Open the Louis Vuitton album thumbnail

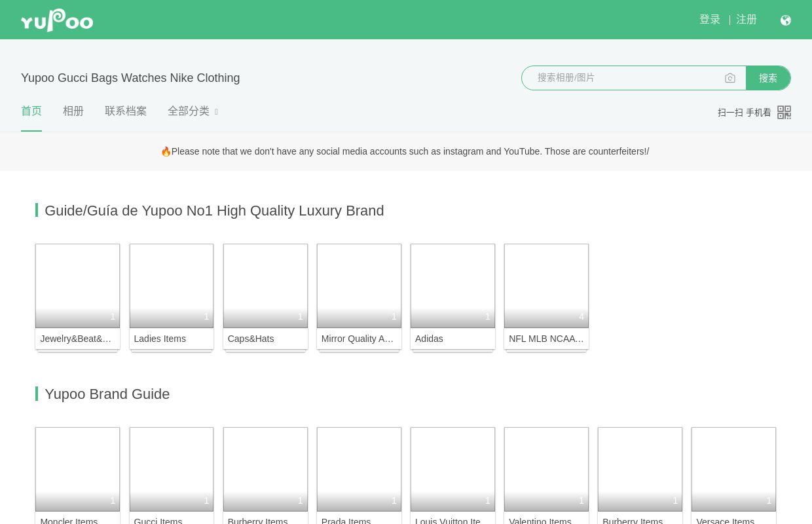pos(452,470)
